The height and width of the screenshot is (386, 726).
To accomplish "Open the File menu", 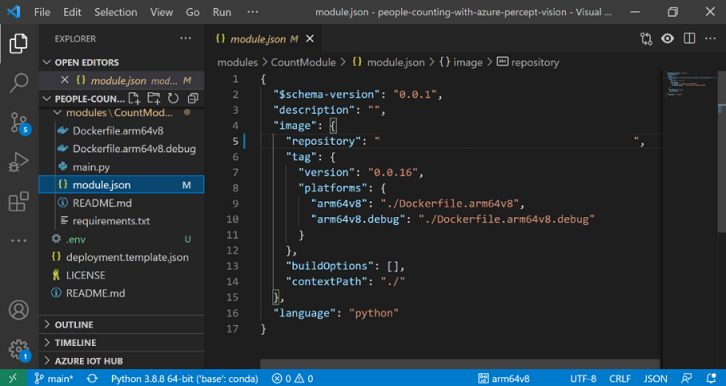I will click(x=42, y=12).
